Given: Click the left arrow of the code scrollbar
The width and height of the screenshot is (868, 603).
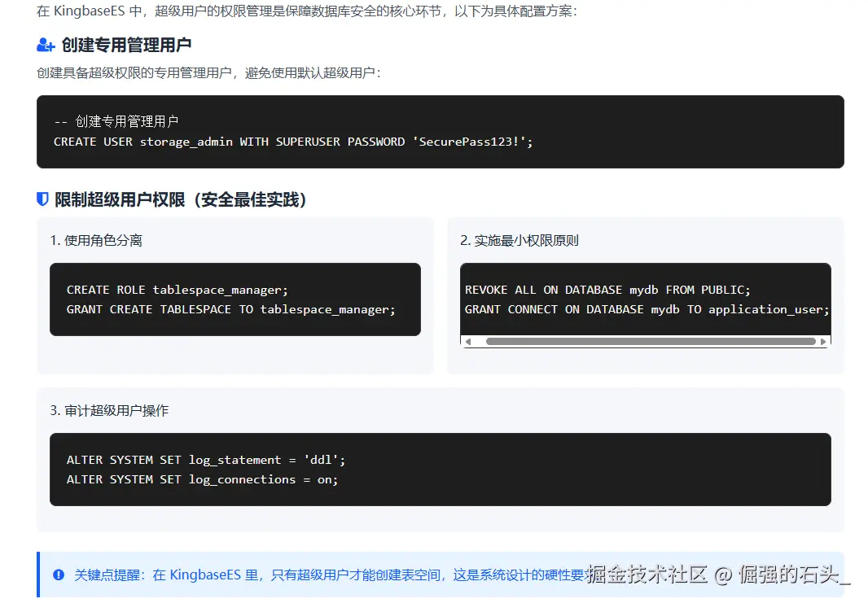Looking at the screenshot, I should (x=468, y=341).
